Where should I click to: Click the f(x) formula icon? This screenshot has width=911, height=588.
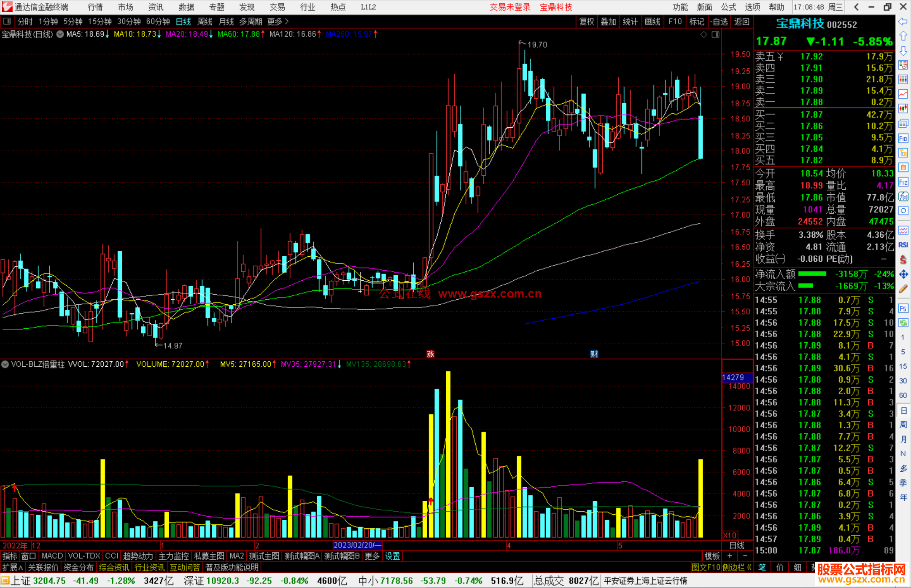click(903, 196)
